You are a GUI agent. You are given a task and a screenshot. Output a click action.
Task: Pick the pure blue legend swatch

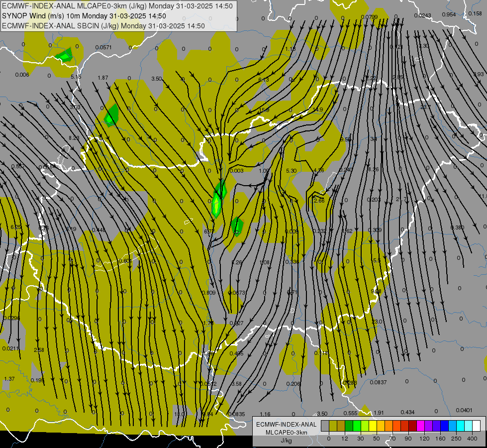[x=444, y=426]
